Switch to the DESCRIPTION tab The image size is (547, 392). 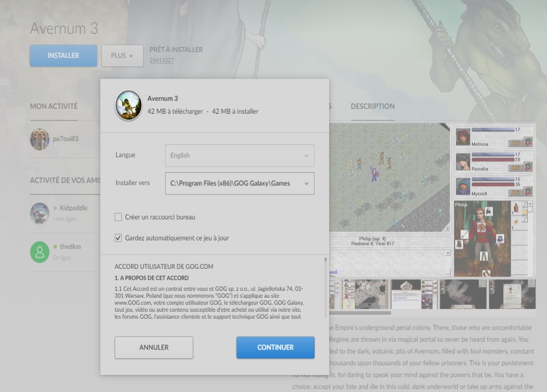click(372, 106)
